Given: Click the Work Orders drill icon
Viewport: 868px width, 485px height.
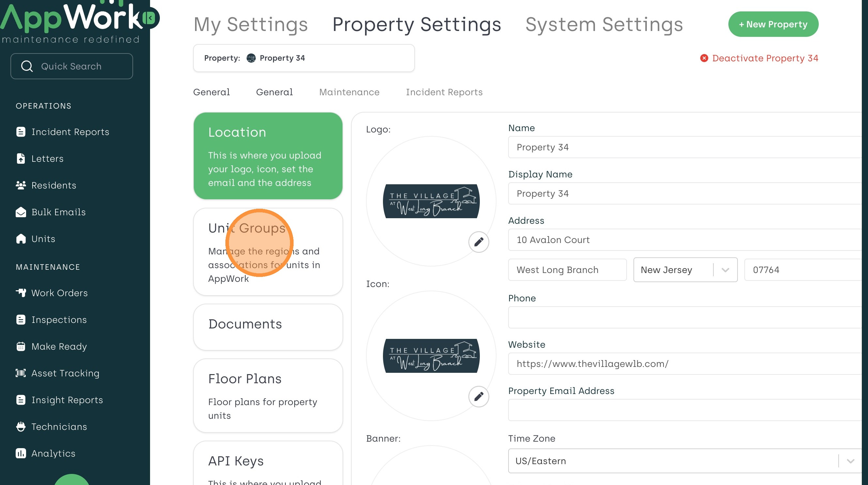Looking at the screenshot, I should click(x=21, y=293).
